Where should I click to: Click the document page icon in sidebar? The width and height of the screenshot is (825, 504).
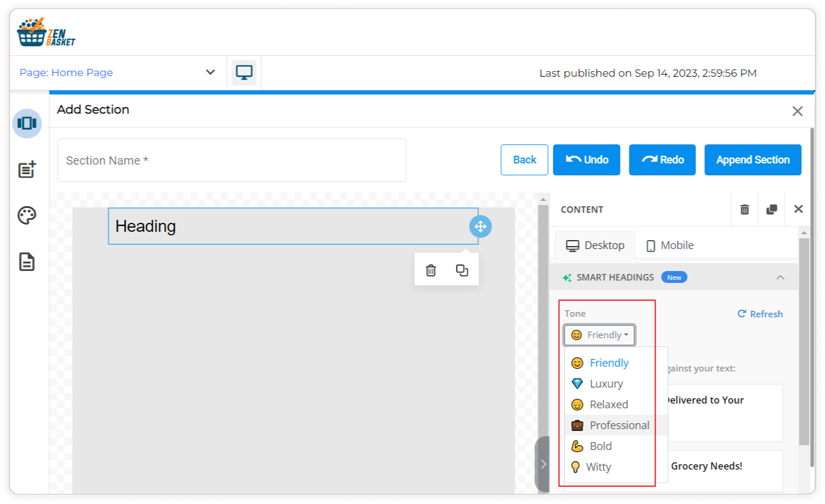[27, 262]
